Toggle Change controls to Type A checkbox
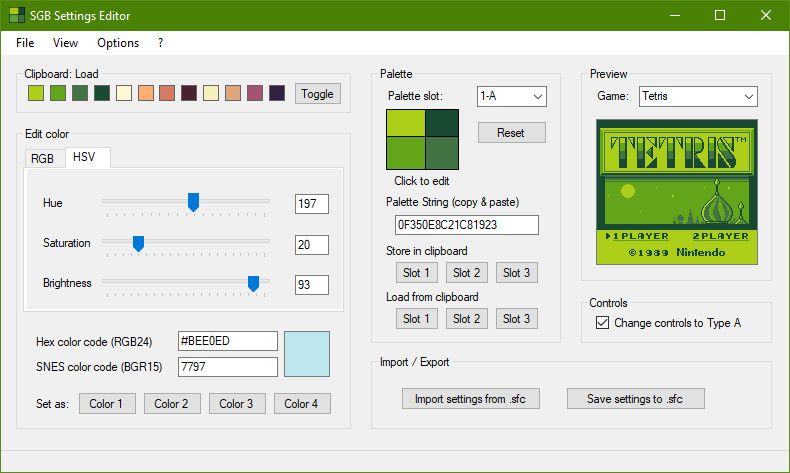The height and width of the screenshot is (473, 790). (x=602, y=322)
